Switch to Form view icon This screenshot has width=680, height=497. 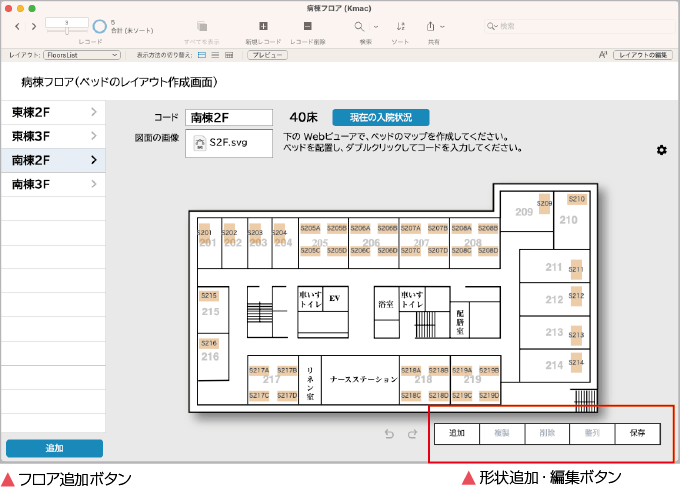[202, 55]
